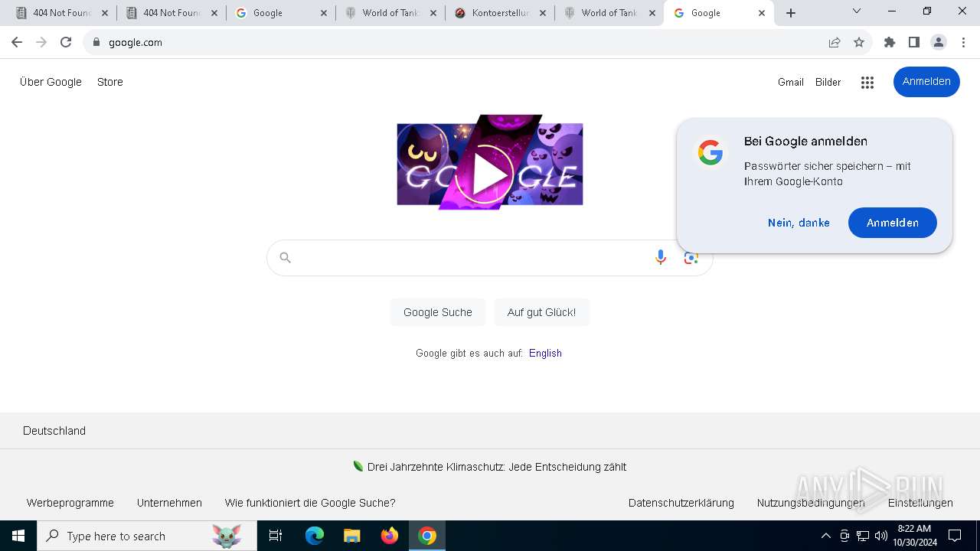The width and height of the screenshot is (980, 551).
Task: Bookmark this page with the star icon
Action: point(859,42)
